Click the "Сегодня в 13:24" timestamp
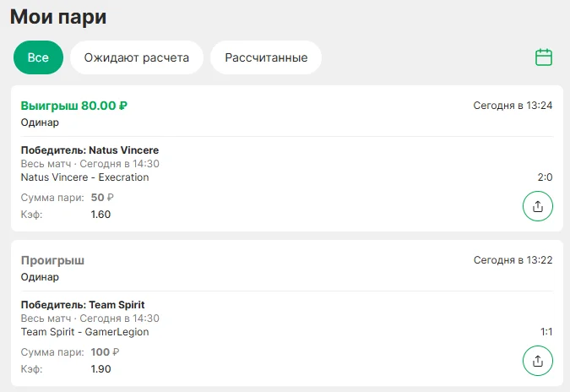This screenshot has height=392, width=570. coord(513,106)
